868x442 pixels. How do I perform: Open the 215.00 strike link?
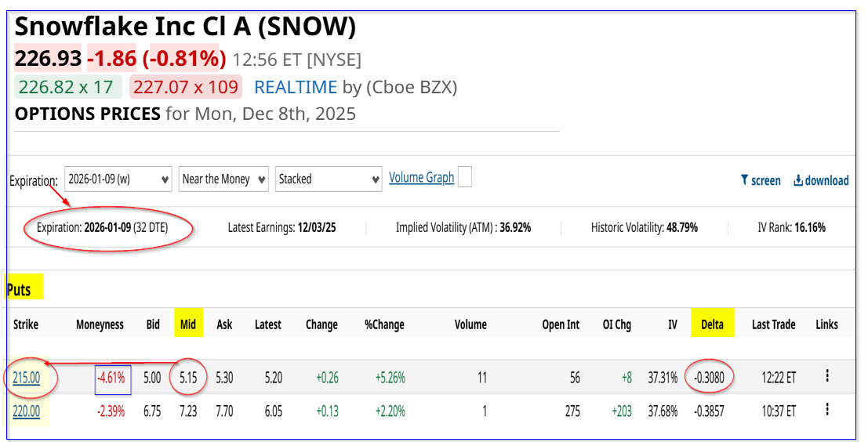point(26,378)
